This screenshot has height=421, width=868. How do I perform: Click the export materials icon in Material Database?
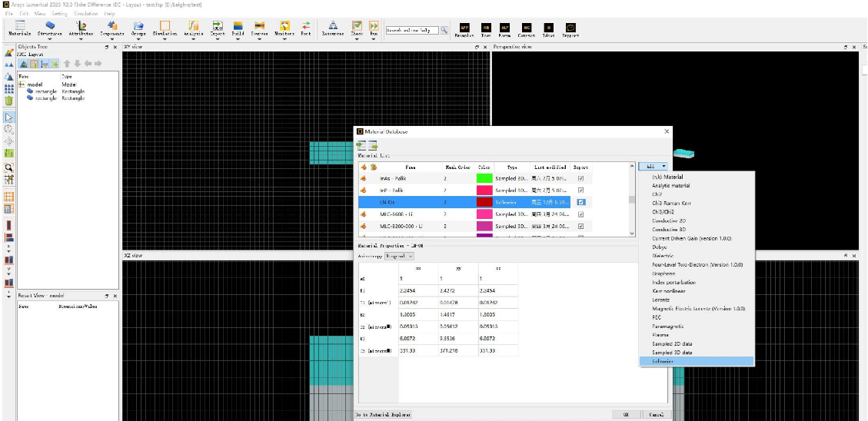coord(373,145)
